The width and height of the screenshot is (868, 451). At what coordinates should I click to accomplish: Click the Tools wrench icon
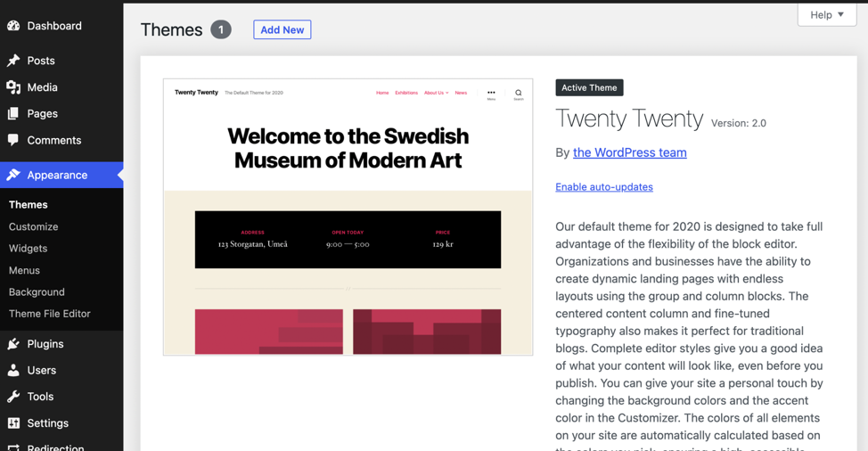pyautogui.click(x=13, y=397)
